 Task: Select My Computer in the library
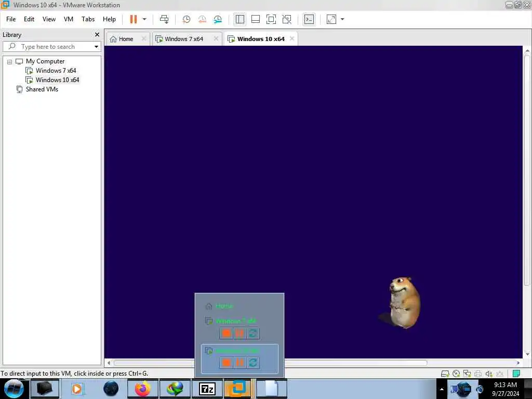click(x=45, y=61)
